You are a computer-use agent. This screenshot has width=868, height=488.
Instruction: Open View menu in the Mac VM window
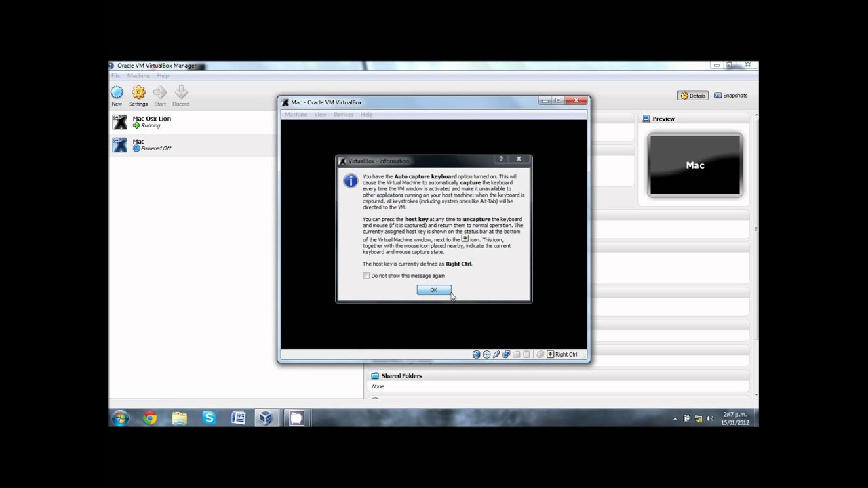pos(320,115)
